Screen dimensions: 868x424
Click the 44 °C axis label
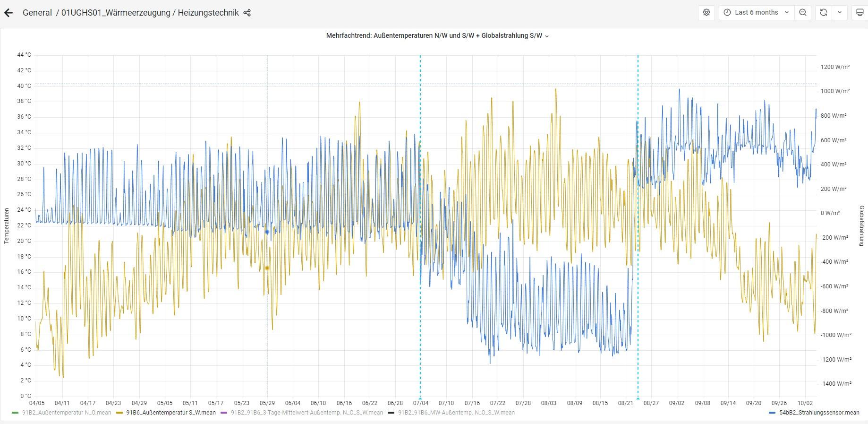pos(24,55)
